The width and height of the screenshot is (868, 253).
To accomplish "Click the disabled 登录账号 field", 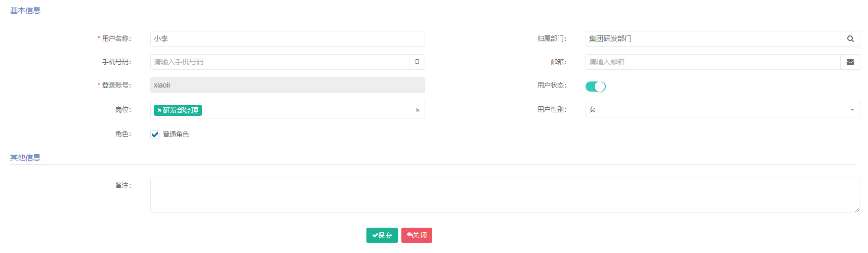I will (x=287, y=86).
